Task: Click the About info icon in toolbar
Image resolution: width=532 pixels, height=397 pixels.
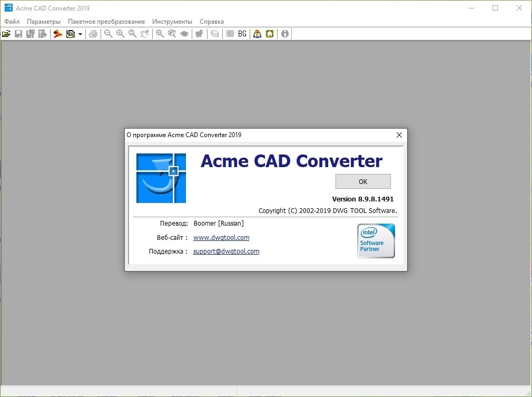Action: coord(285,34)
